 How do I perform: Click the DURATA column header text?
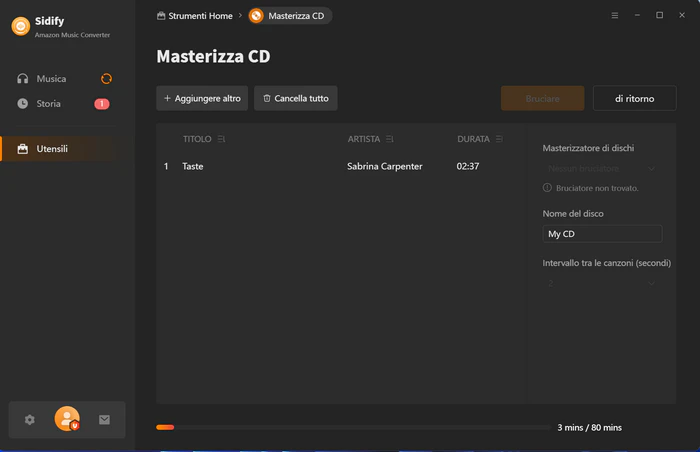pos(473,139)
